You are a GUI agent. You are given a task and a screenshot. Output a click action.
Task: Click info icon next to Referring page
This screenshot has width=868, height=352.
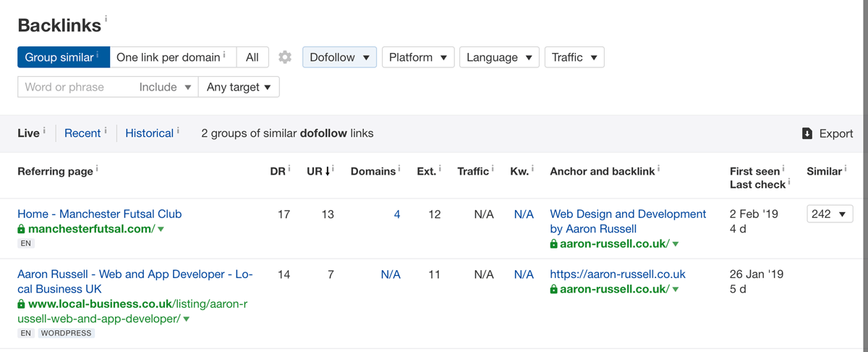click(x=97, y=169)
